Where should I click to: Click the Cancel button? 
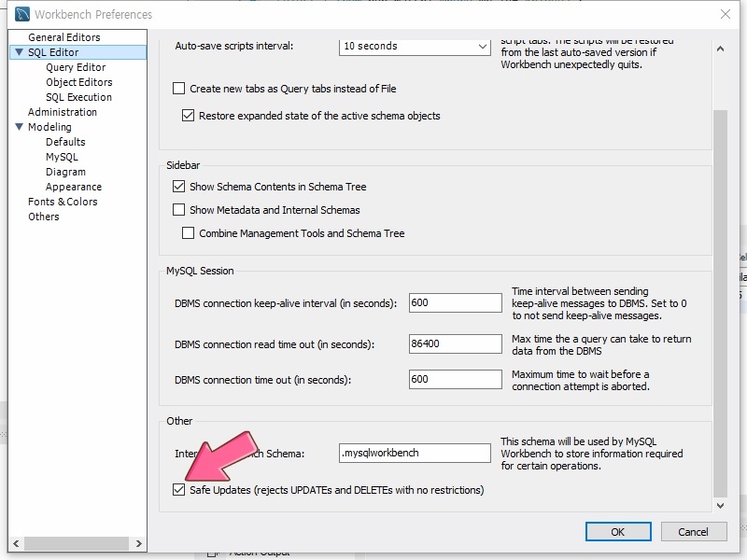point(693,531)
